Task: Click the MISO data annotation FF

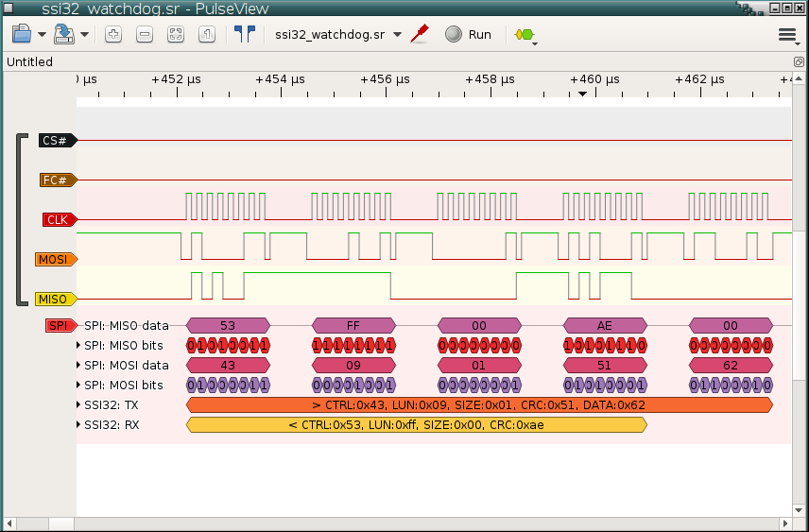Action: click(353, 326)
